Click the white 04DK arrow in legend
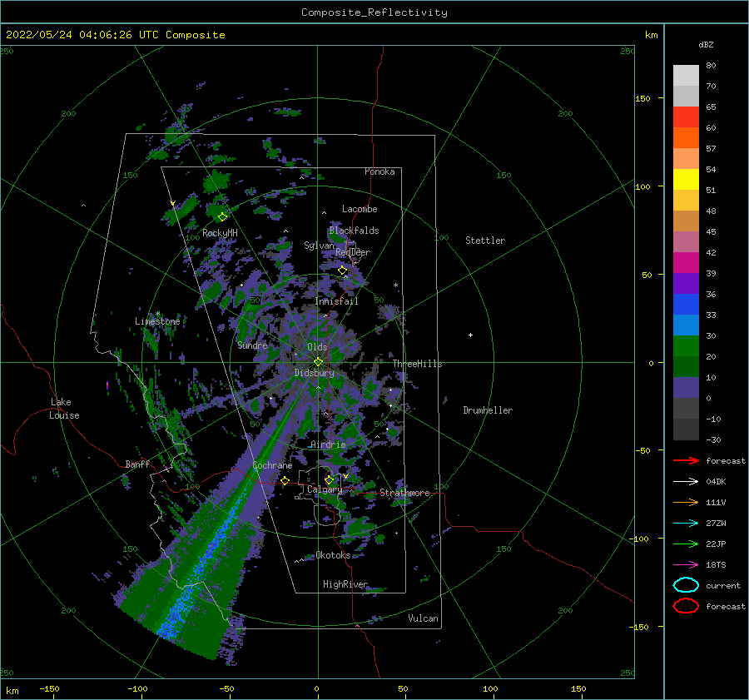Screen dimensions: 749x700 (686, 482)
